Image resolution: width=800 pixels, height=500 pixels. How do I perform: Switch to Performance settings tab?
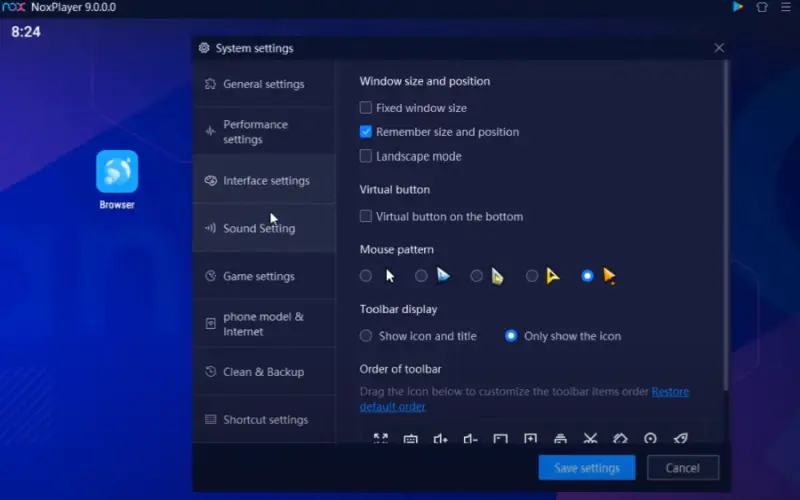(x=264, y=132)
